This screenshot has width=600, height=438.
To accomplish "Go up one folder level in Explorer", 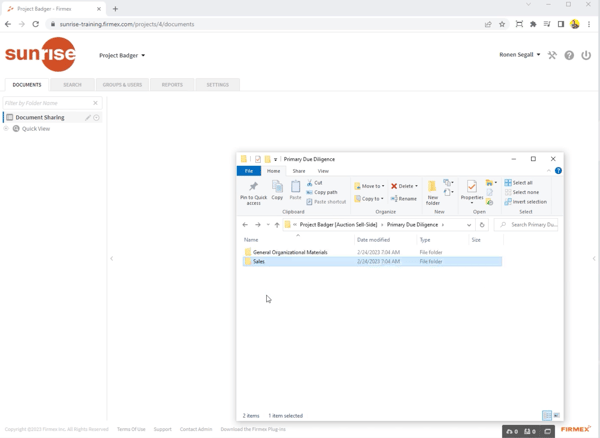I will pyautogui.click(x=277, y=225).
